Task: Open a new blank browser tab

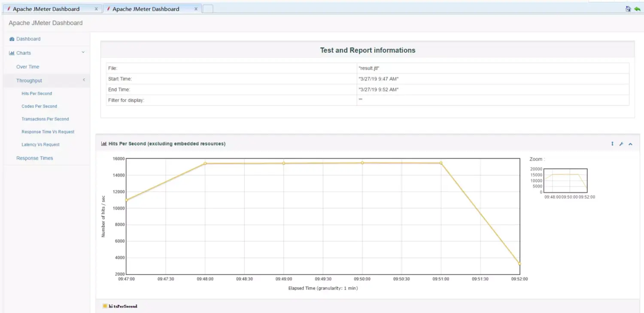Action: pos(208,9)
